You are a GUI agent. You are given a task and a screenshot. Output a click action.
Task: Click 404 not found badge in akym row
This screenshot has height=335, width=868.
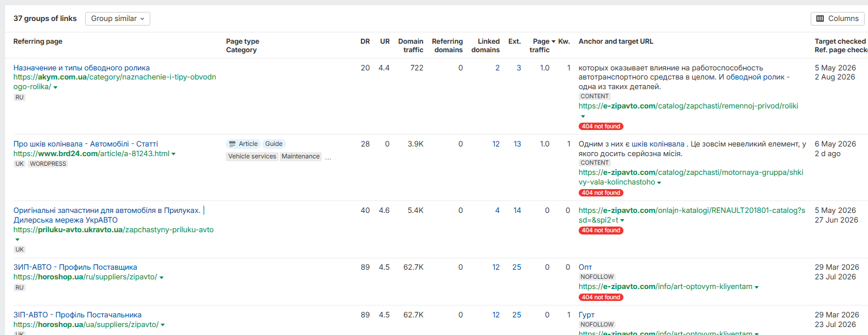coord(601,126)
